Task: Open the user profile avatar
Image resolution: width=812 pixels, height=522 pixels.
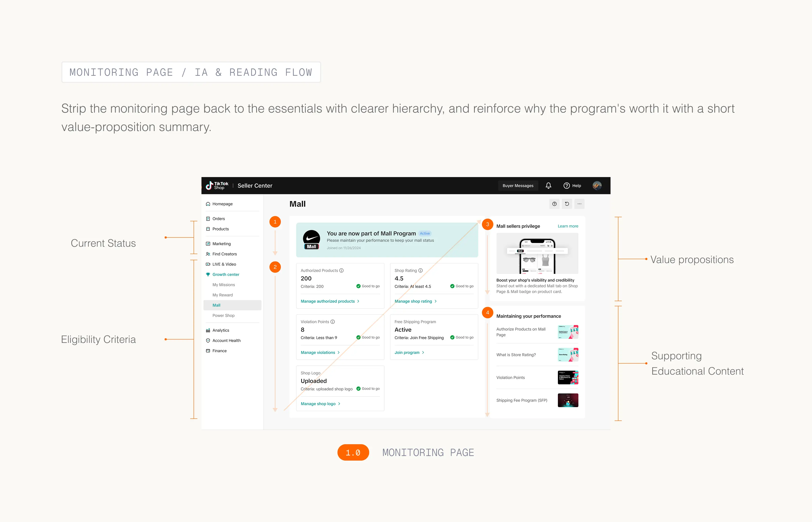Action: [597, 186]
